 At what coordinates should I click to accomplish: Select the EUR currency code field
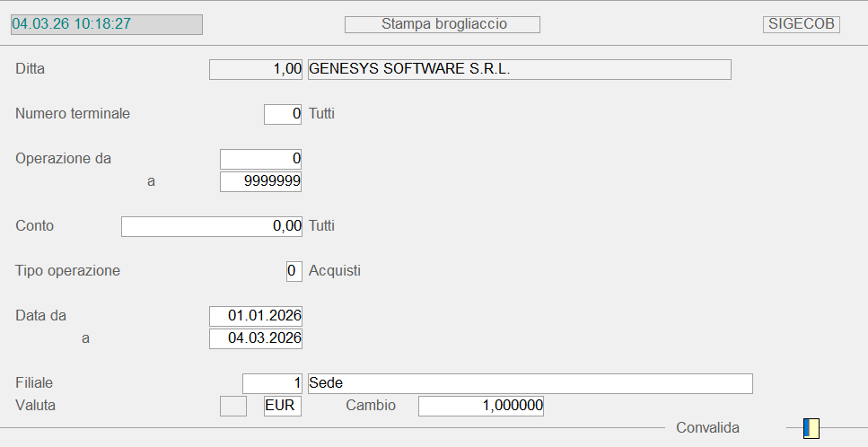click(283, 406)
